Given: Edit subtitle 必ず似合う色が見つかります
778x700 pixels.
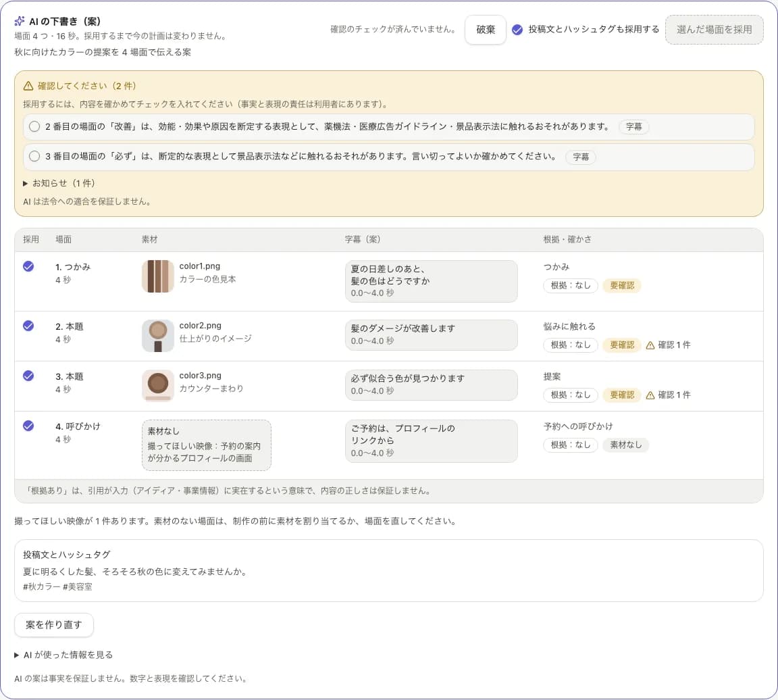Looking at the screenshot, I should (431, 384).
